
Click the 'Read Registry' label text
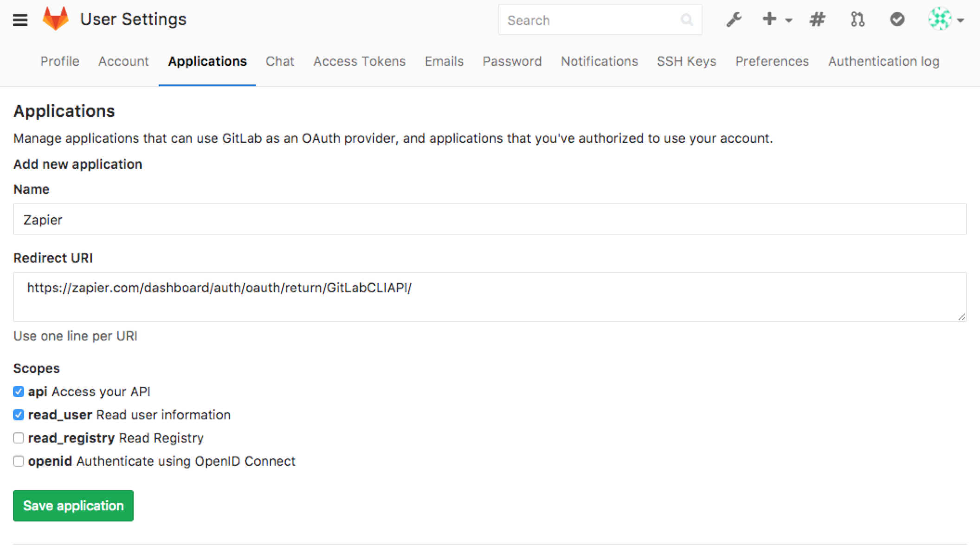pos(161,438)
